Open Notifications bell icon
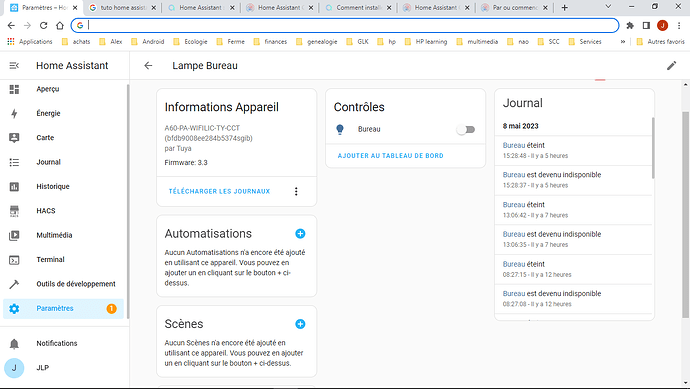 point(14,344)
